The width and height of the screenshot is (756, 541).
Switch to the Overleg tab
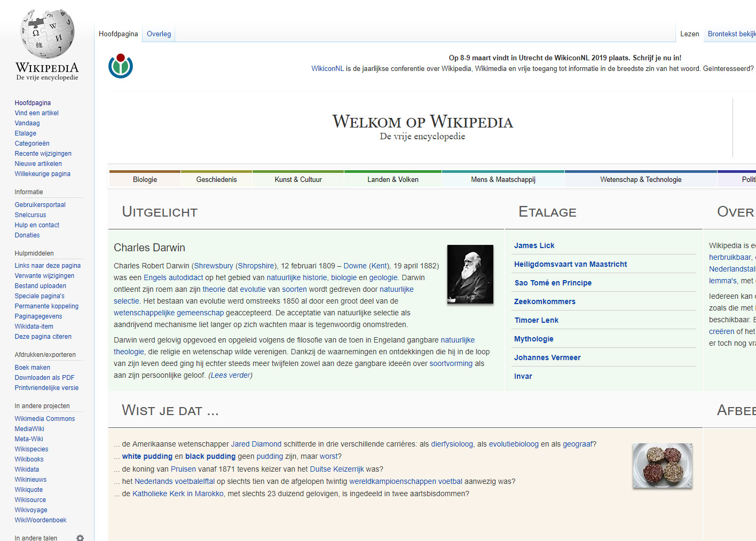[159, 34]
